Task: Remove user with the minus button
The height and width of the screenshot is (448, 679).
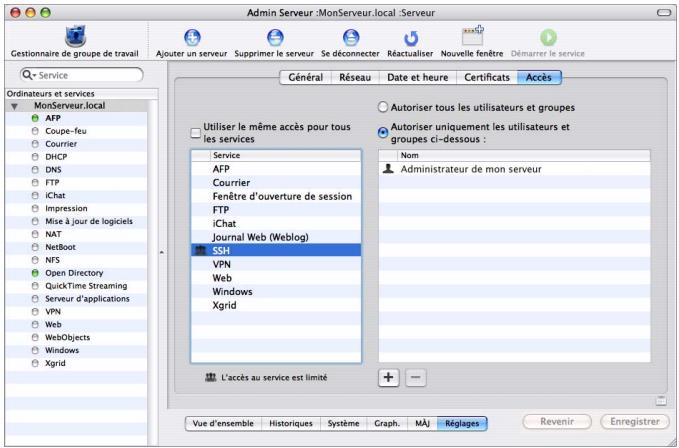Action: (415, 377)
